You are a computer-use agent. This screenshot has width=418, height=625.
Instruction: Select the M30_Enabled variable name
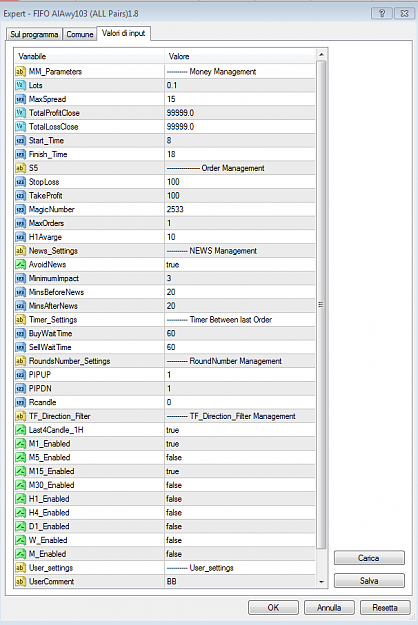tap(51, 485)
